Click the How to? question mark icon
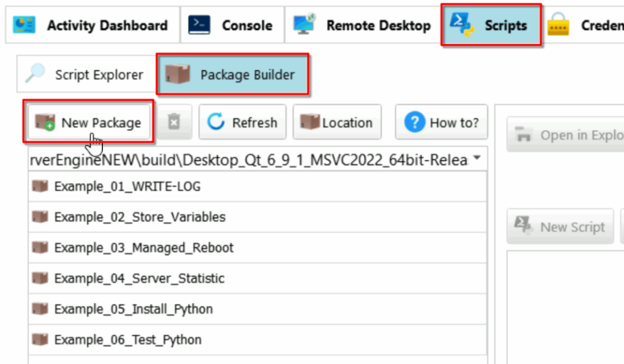The image size is (624, 364). pos(414,122)
